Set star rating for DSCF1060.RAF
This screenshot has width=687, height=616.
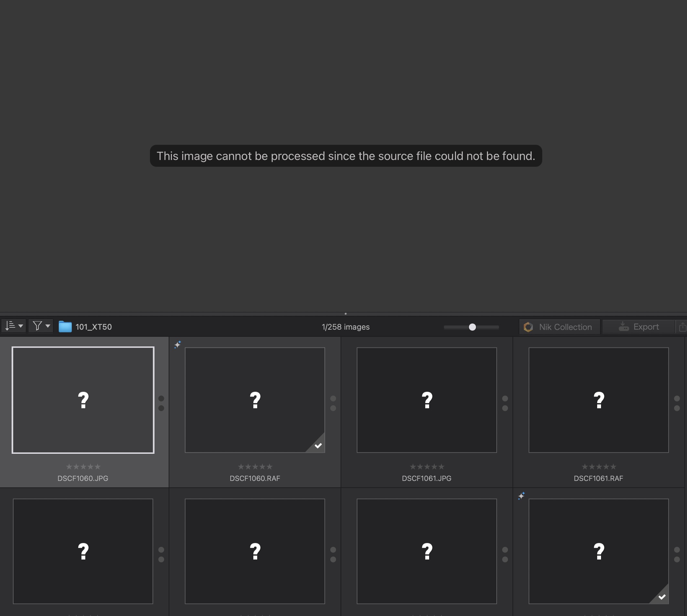255,467
